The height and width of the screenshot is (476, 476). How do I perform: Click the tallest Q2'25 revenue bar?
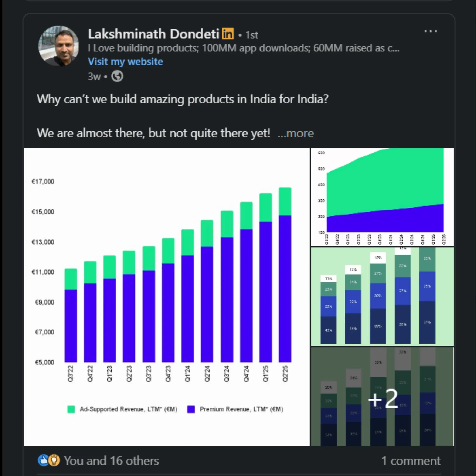[285, 283]
